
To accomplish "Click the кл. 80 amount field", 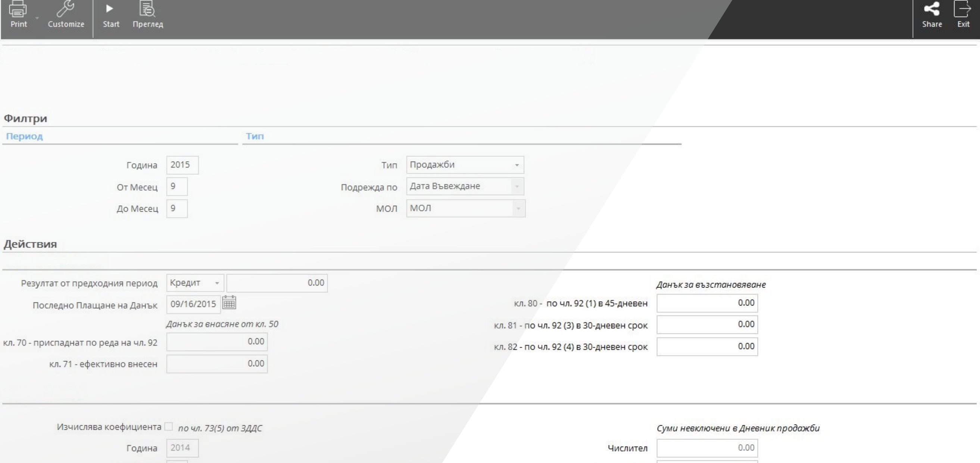I will point(706,303).
